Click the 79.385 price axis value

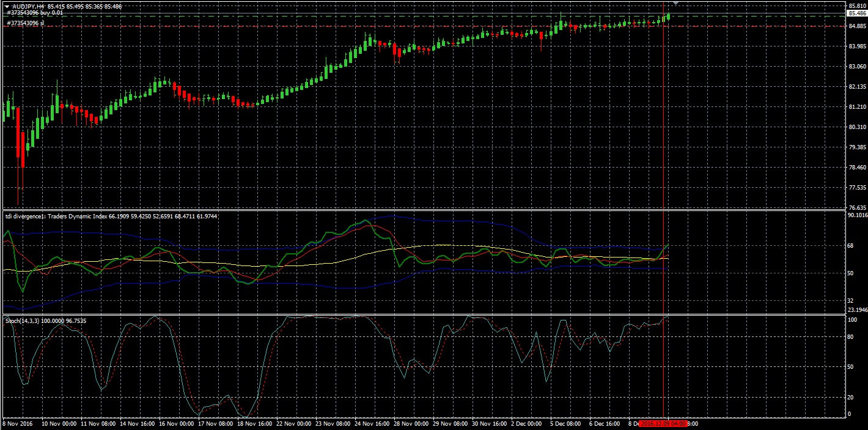pyautogui.click(x=856, y=147)
